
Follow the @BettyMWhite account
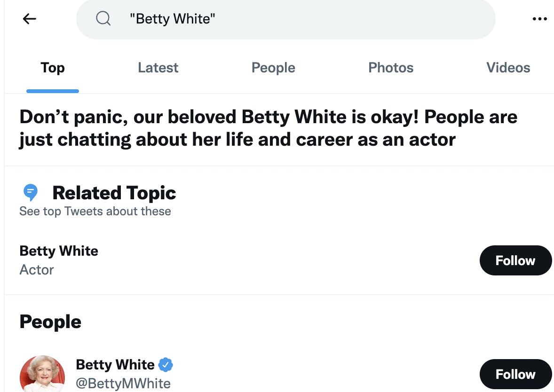click(x=515, y=374)
